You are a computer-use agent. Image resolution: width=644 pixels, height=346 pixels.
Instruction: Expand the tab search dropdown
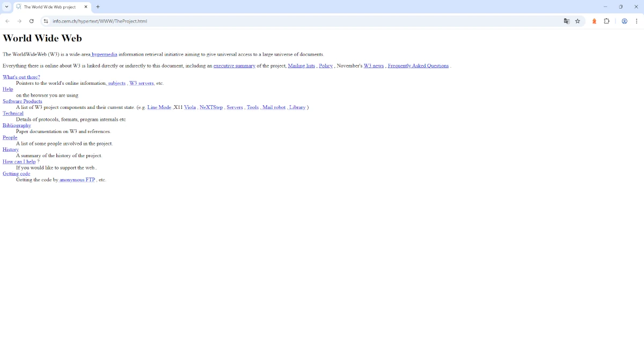(6, 7)
